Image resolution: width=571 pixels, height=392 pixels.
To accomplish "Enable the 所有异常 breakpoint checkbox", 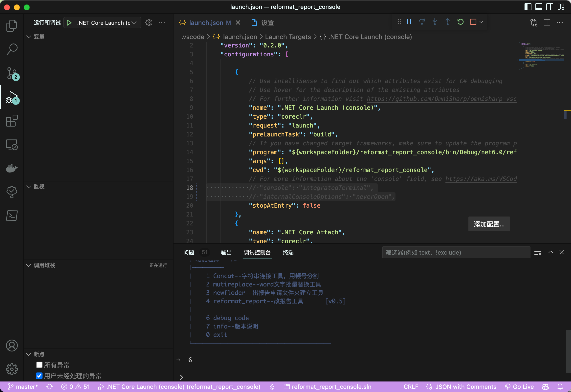I will (x=39, y=365).
